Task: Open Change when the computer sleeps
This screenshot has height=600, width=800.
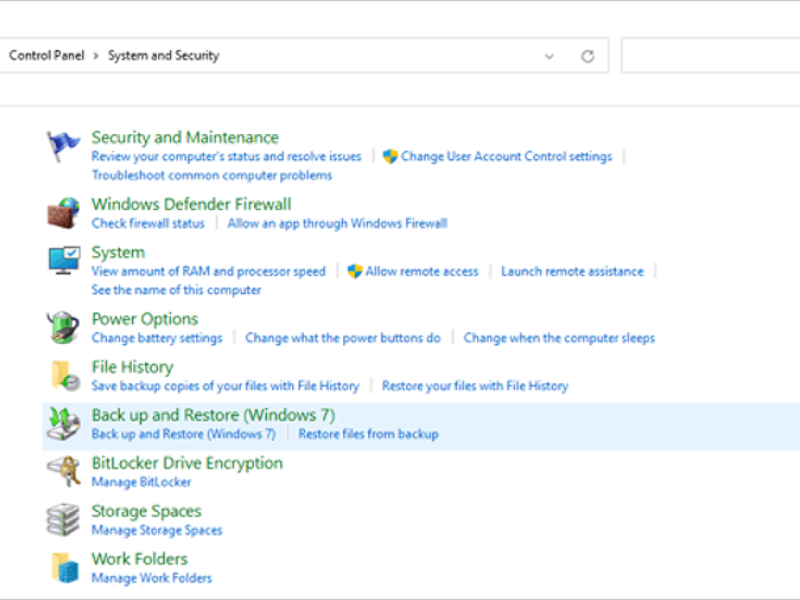Action: (x=559, y=338)
